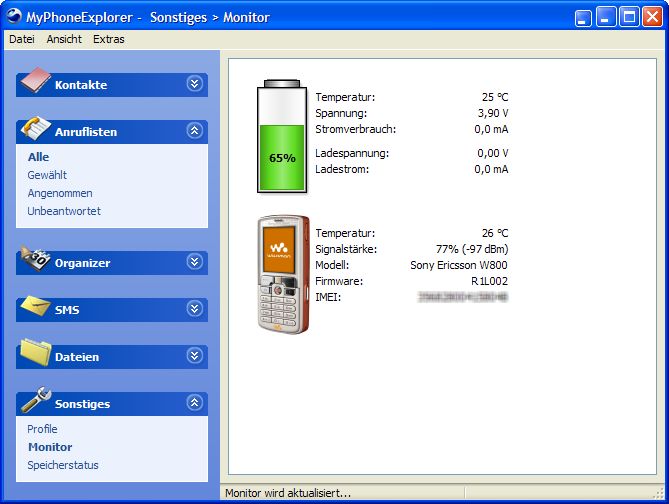
Task: Click the Kontakte address book icon
Action: point(34,82)
